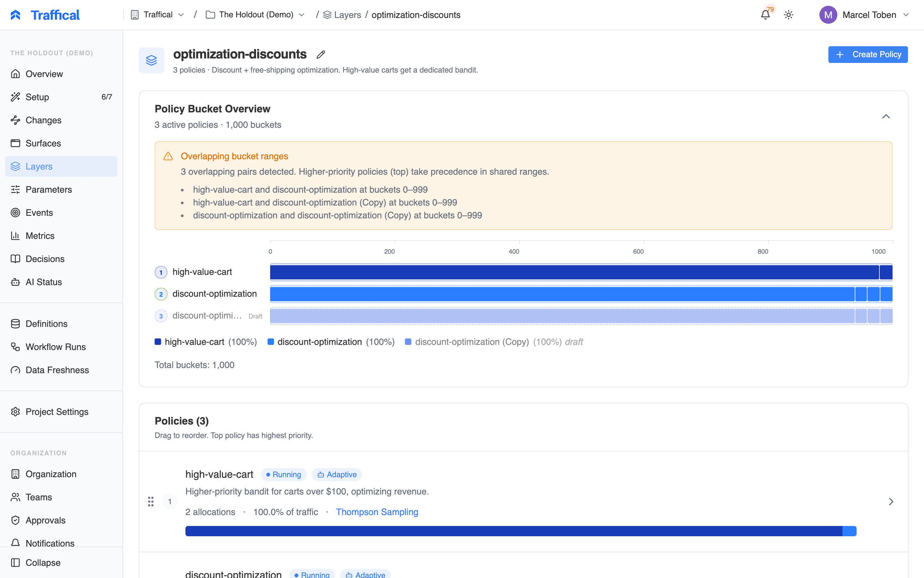Open the Traffical organization dropdown
Image resolution: width=924 pixels, height=578 pixels.
(x=157, y=15)
